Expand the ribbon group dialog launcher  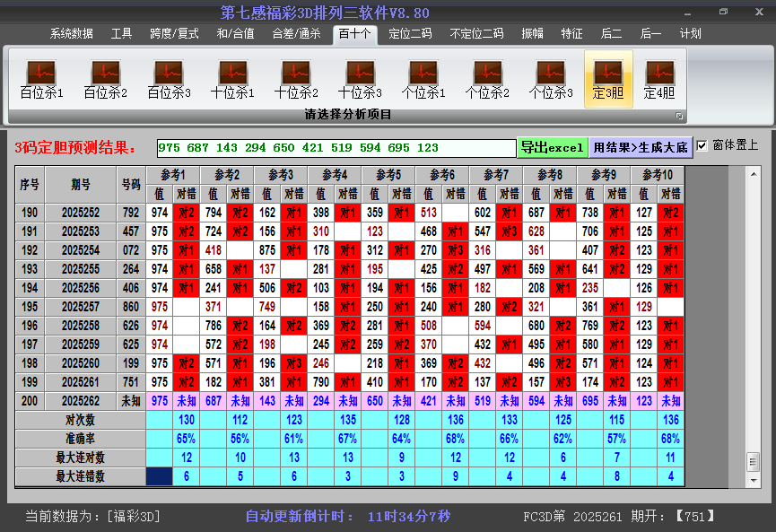(679, 116)
